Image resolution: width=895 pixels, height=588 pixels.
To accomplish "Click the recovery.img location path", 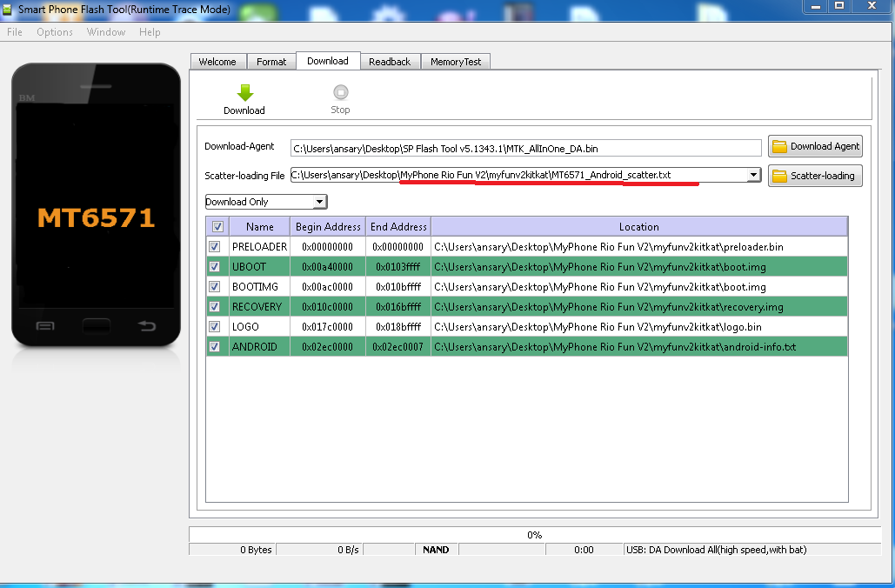I will [x=609, y=306].
